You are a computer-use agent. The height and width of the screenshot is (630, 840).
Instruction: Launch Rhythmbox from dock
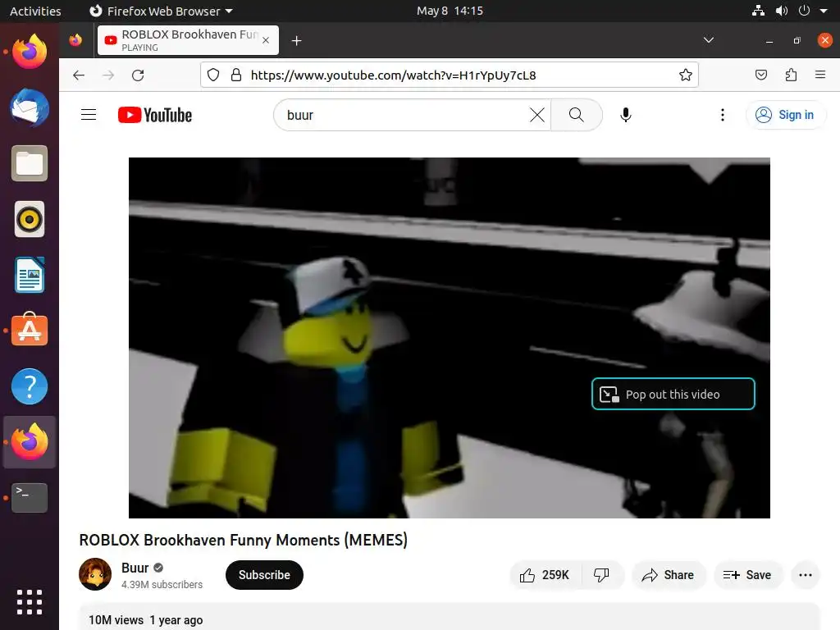[x=30, y=219]
